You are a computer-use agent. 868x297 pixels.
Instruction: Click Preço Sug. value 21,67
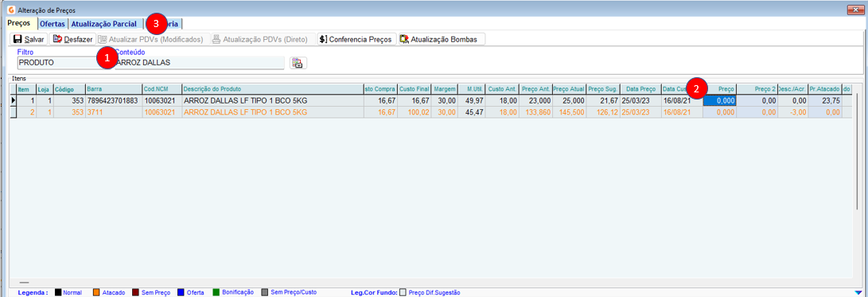pos(603,101)
